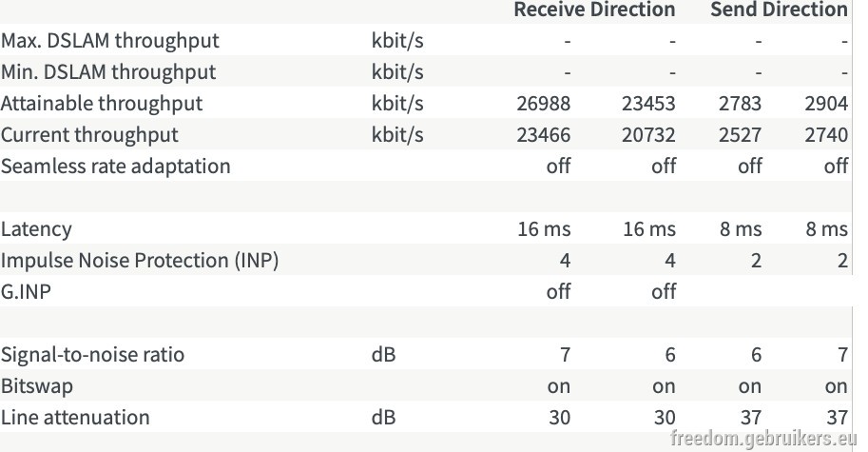
Task: Click the Send Direction column header
Action: pos(779,10)
